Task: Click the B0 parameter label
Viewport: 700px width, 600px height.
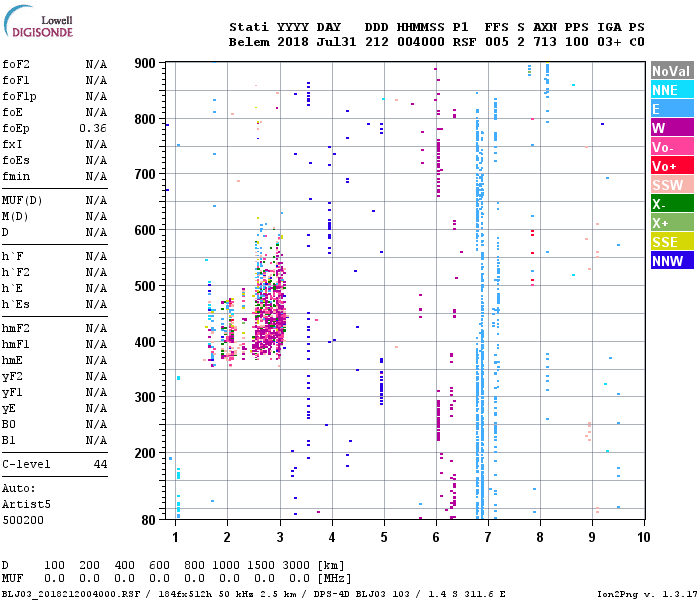Action: click(x=9, y=425)
